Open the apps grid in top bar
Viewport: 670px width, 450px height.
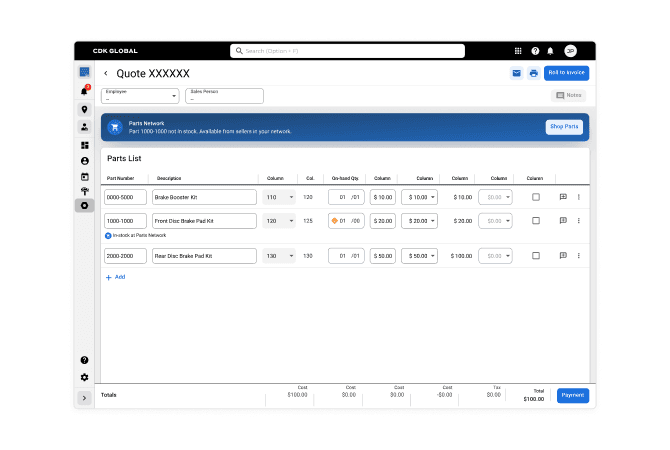[518, 51]
